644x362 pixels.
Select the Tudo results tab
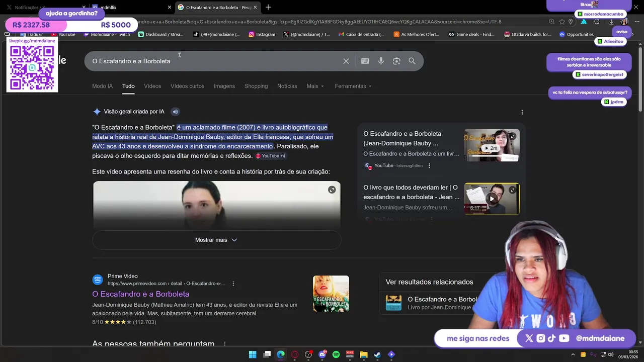point(128,86)
